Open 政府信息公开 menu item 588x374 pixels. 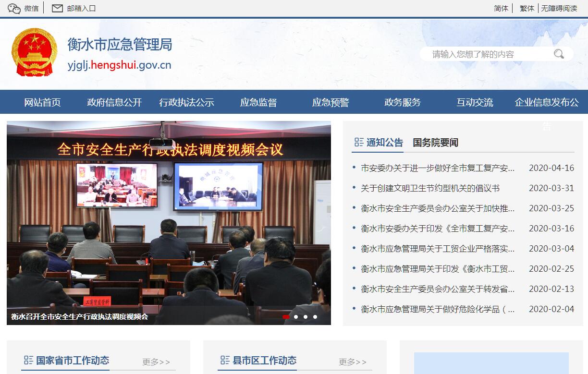click(114, 102)
